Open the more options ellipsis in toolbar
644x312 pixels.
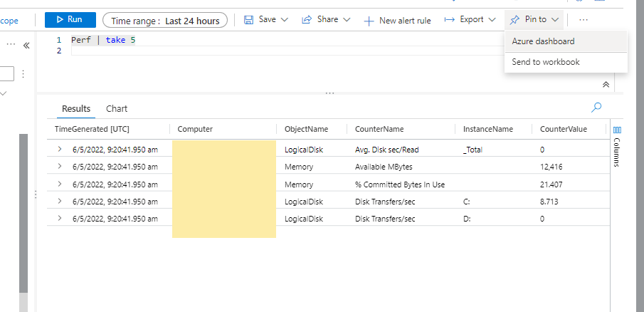coord(584,20)
